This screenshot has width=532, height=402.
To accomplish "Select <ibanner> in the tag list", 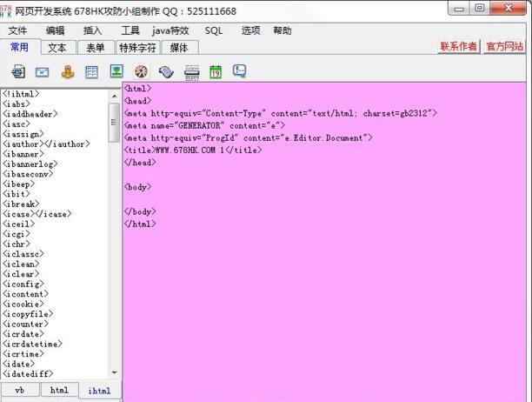I will click(23, 154).
